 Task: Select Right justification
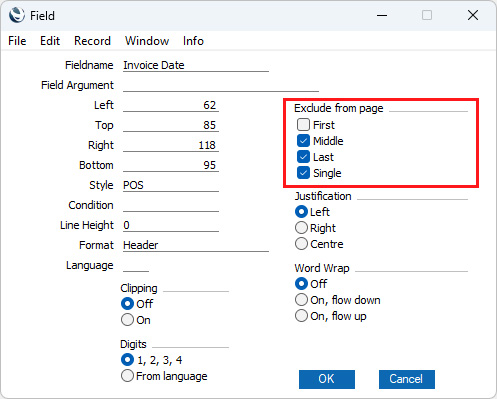coord(301,228)
